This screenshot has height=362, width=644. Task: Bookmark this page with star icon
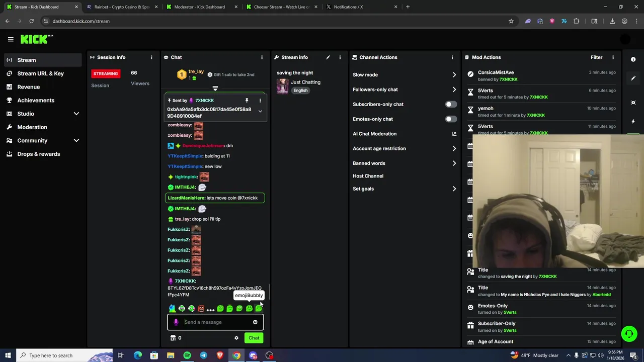point(511,21)
